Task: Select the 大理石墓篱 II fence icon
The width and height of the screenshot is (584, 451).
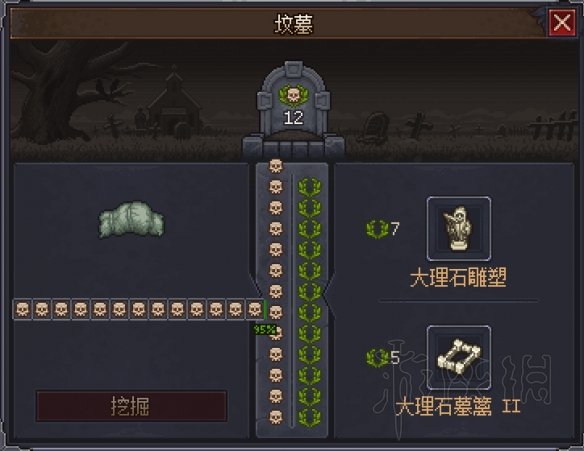Action: pyautogui.click(x=458, y=358)
